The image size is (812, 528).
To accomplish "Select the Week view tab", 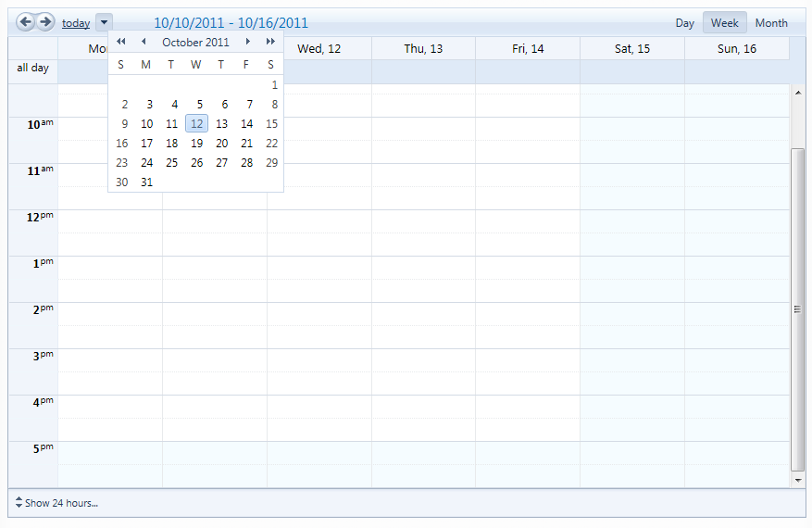I will [724, 23].
